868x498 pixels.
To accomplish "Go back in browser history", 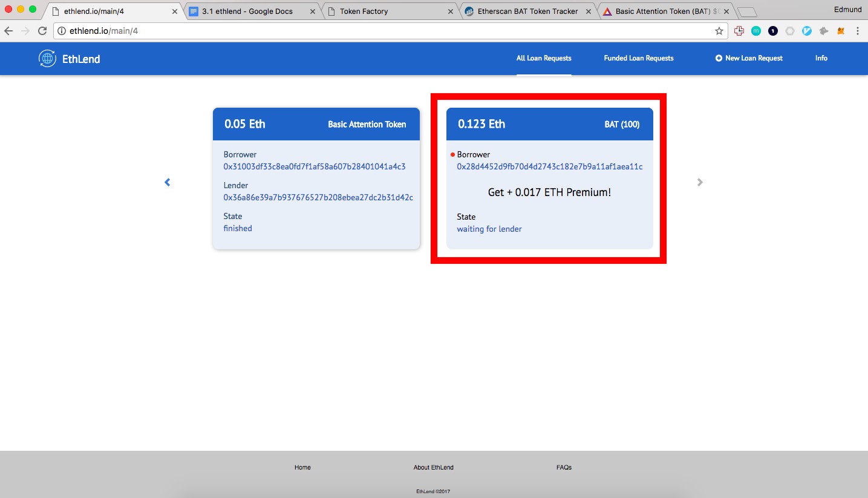I will point(8,31).
